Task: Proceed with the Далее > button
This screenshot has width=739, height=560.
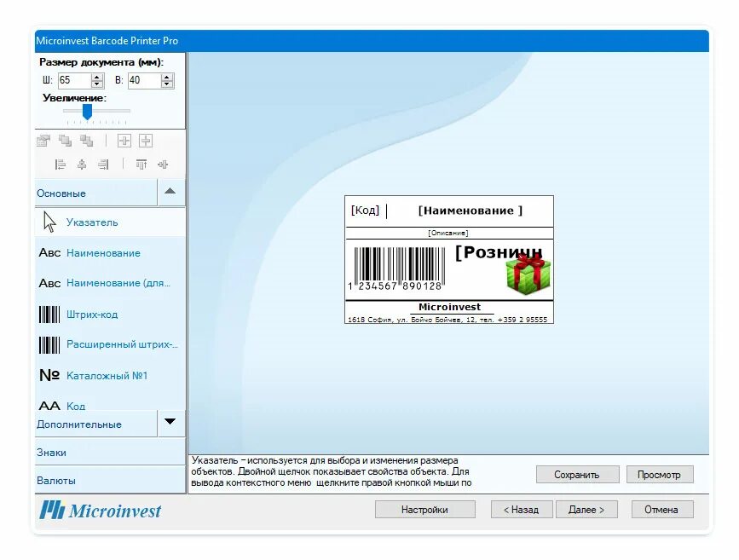Action: pyautogui.click(x=586, y=509)
